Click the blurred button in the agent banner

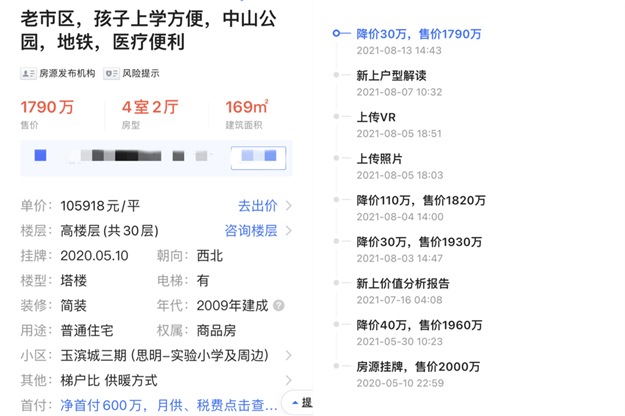point(258,158)
